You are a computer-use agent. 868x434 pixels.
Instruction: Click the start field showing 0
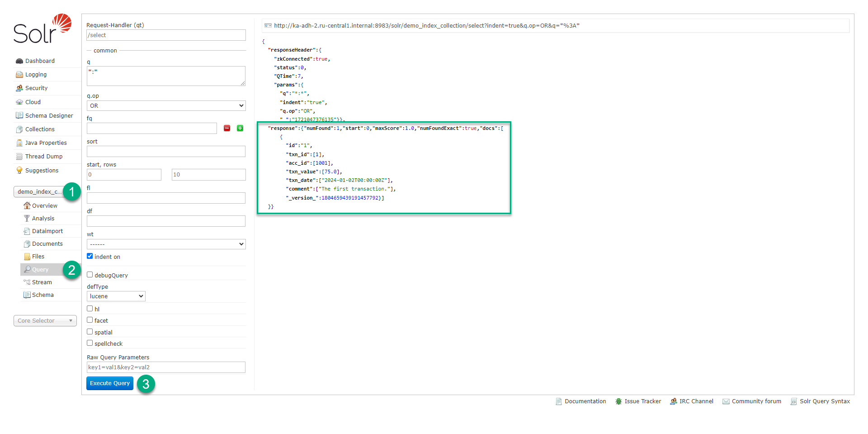124,175
